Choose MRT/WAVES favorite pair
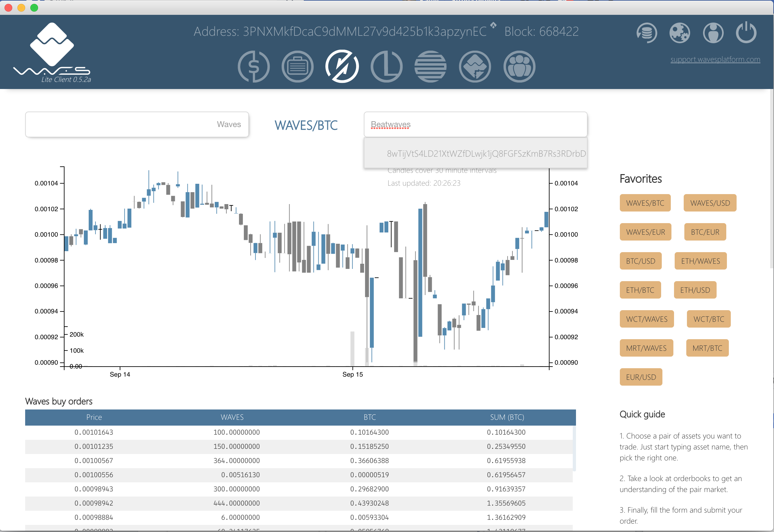This screenshot has width=774, height=532. [x=646, y=348]
